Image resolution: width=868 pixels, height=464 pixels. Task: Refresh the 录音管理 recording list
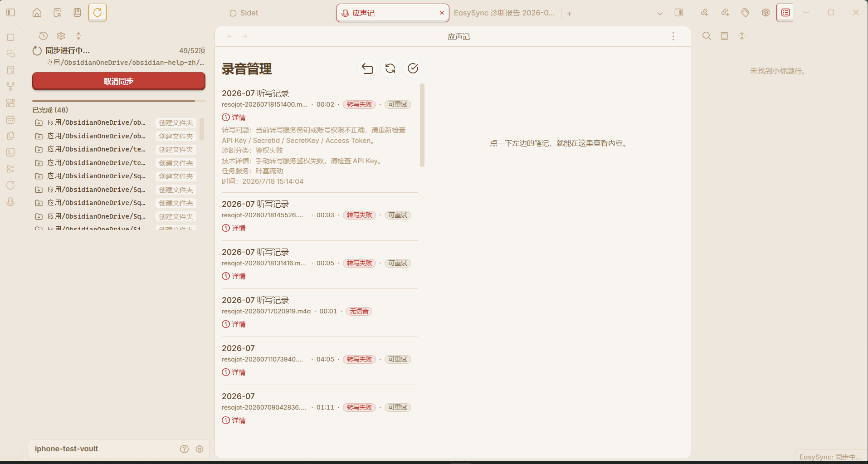(x=390, y=68)
